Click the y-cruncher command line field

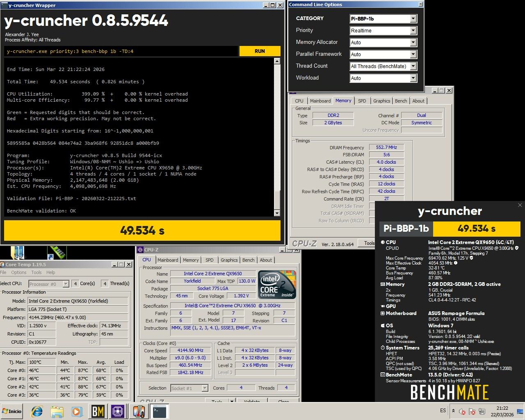coord(121,51)
